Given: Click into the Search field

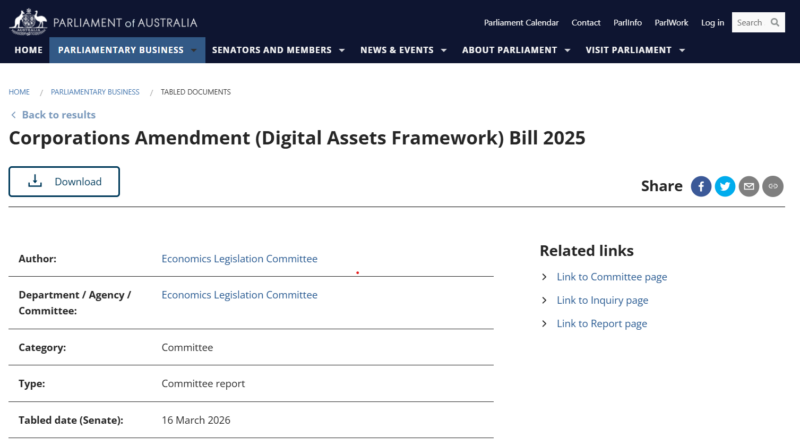Looking at the screenshot, I should (x=749, y=22).
